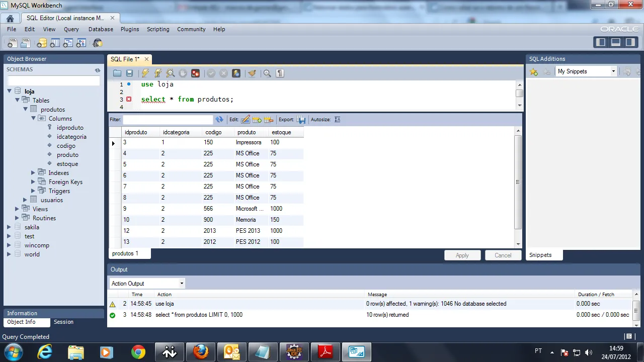
Task: Export recordset to external file
Action: click(x=301, y=120)
